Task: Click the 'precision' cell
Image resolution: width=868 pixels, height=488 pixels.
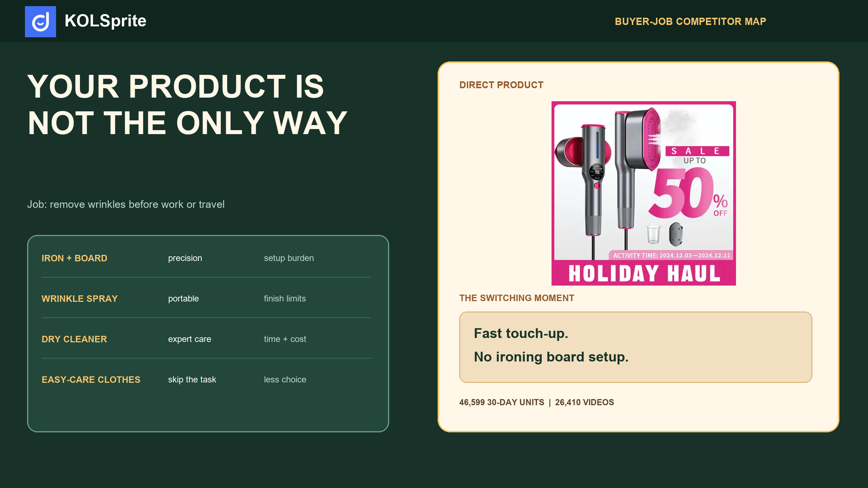Action: [x=185, y=258]
